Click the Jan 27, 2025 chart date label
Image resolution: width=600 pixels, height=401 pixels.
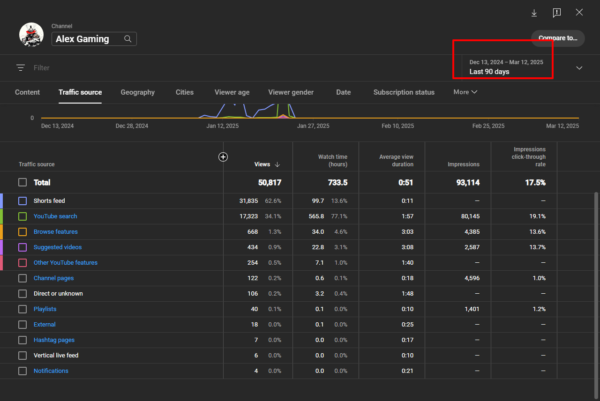[x=313, y=126]
